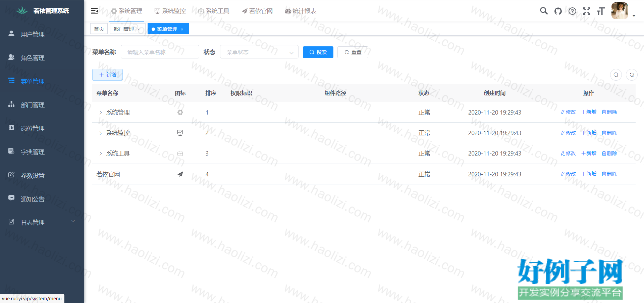
Task: Toggle the sidebar collapse hamburger icon
Action: click(x=94, y=11)
